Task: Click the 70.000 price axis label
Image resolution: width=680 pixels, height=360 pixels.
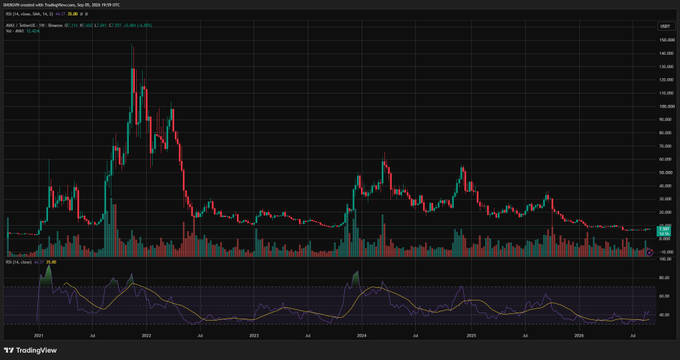Action: pos(667,146)
